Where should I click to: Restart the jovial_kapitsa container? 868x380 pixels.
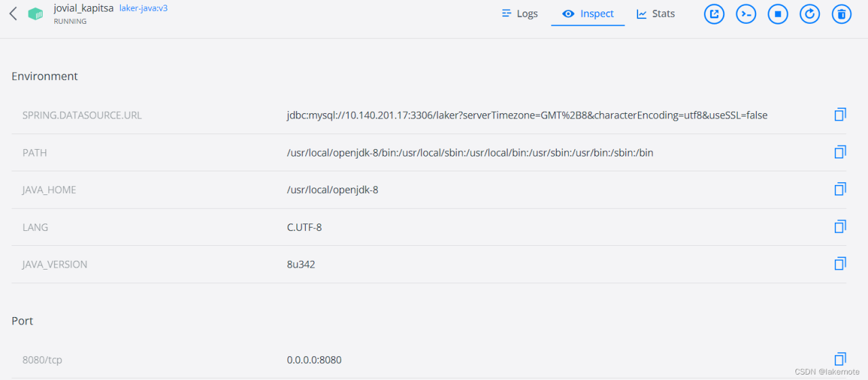(x=810, y=14)
